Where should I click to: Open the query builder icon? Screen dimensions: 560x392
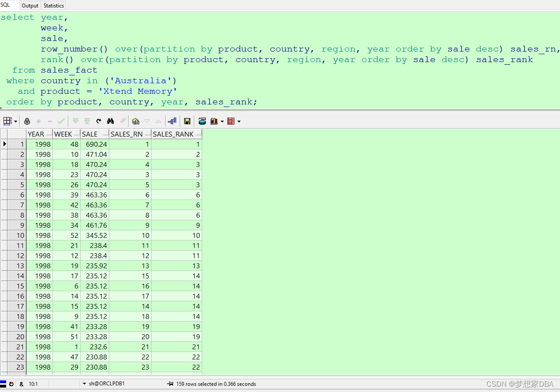tap(172, 121)
